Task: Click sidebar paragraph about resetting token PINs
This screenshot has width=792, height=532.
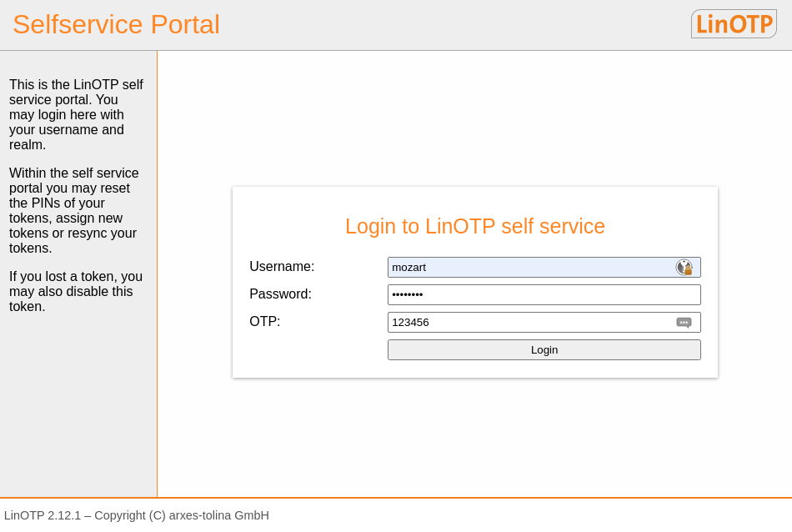Action: click(x=74, y=211)
